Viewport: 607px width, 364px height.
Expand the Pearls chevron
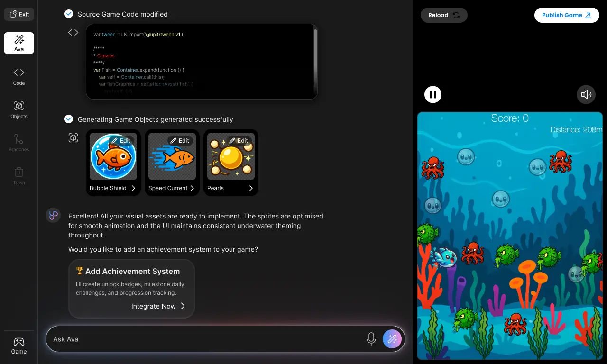[x=251, y=188]
